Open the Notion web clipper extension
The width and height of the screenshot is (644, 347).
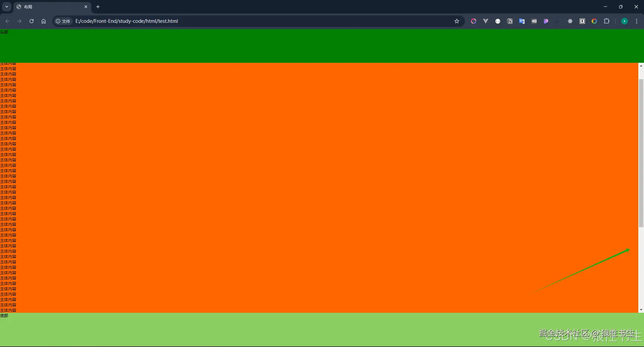[x=510, y=21]
